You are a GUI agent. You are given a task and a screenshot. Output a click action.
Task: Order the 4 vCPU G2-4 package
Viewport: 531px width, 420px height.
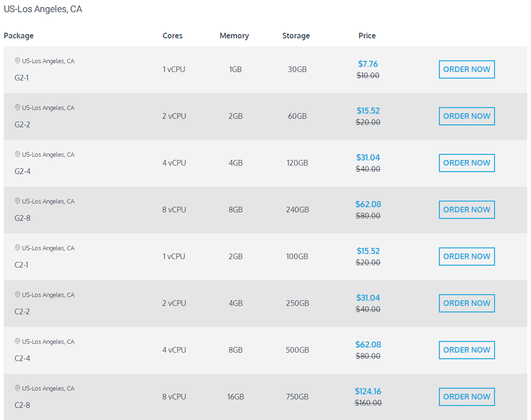click(466, 163)
